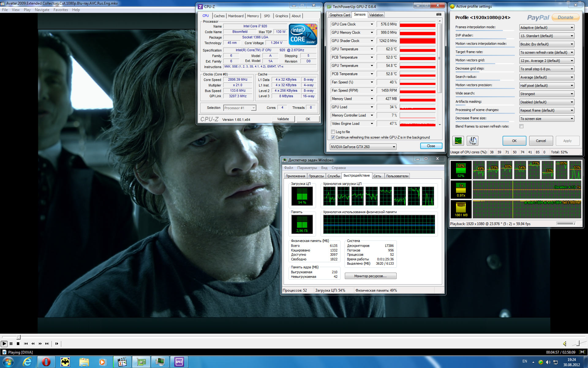The height and width of the screenshot is (368, 588).
Task: Open Wide search Strongest dropdown
Action: coord(547,94)
